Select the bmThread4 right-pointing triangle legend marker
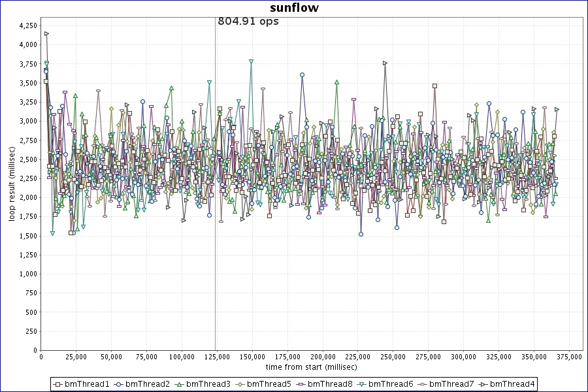588x392 pixels. (483, 384)
